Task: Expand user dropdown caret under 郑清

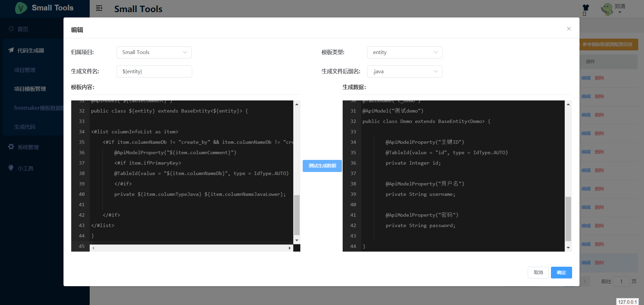Action: pos(620,12)
